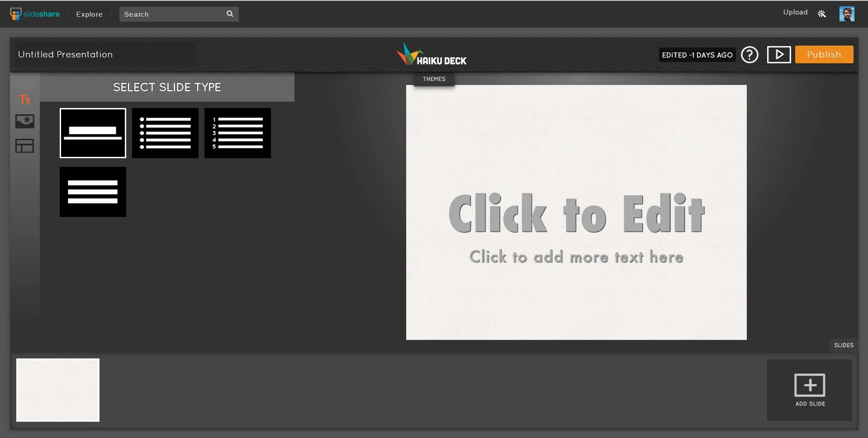This screenshot has height=438, width=868.
Task: Edit the Untitled Presentation title
Action: pyautogui.click(x=65, y=54)
